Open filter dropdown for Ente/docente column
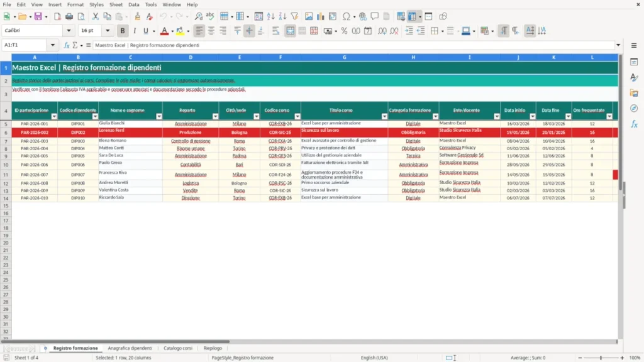Screen dimensions: 644x362 (497, 116)
